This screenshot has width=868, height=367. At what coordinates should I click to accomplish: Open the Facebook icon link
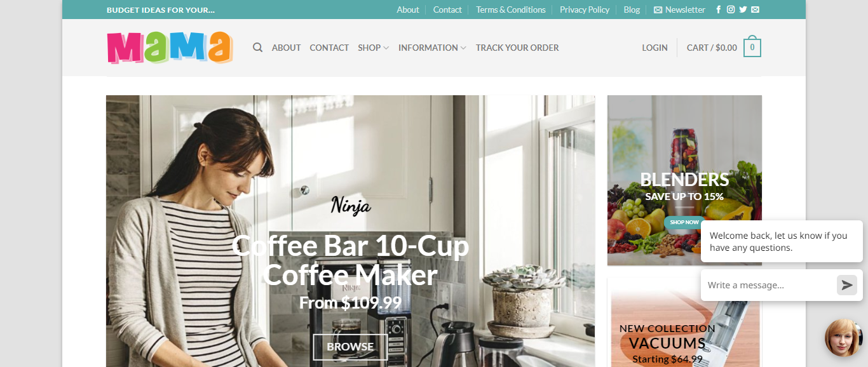coord(719,10)
